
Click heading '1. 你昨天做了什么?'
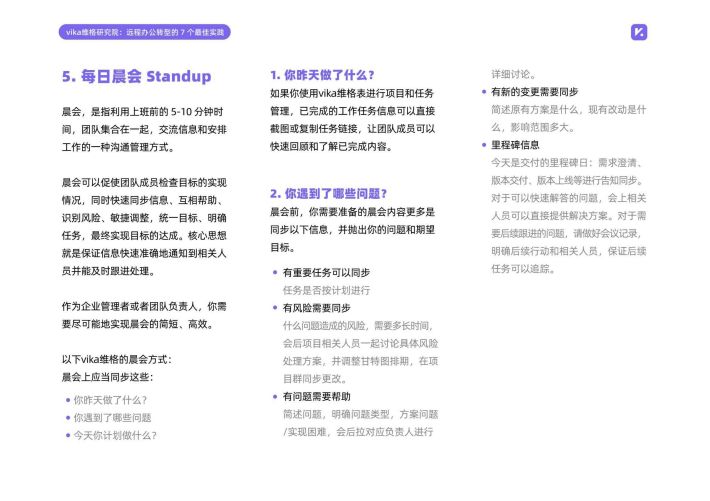tap(322, 75)
